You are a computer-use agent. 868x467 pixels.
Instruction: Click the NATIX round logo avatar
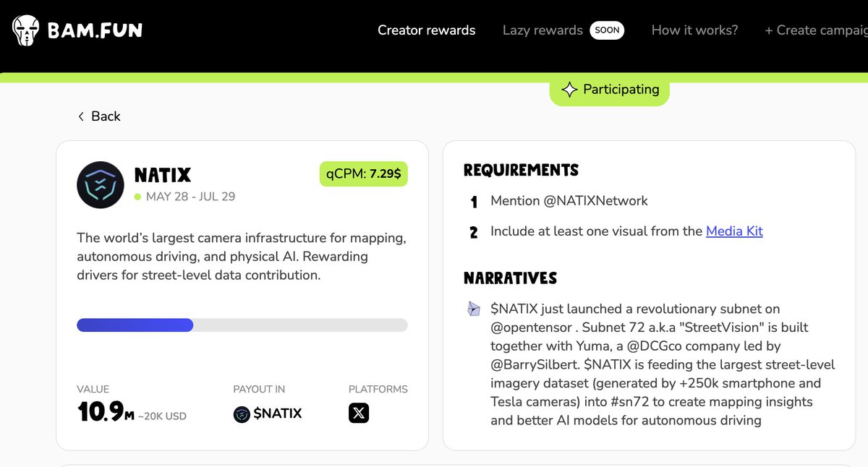click(x=101, y=185)
